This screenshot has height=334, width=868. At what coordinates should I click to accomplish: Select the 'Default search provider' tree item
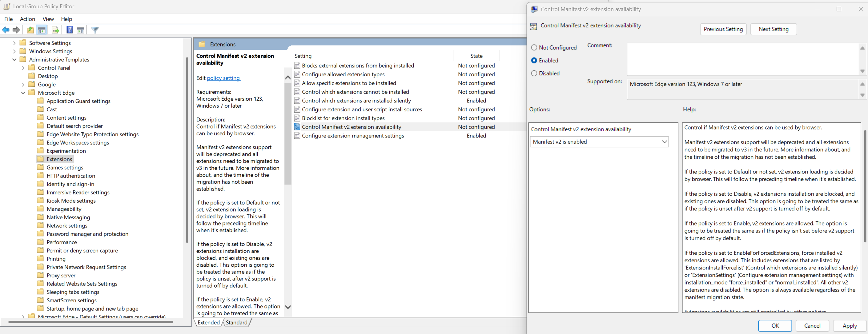74,126
